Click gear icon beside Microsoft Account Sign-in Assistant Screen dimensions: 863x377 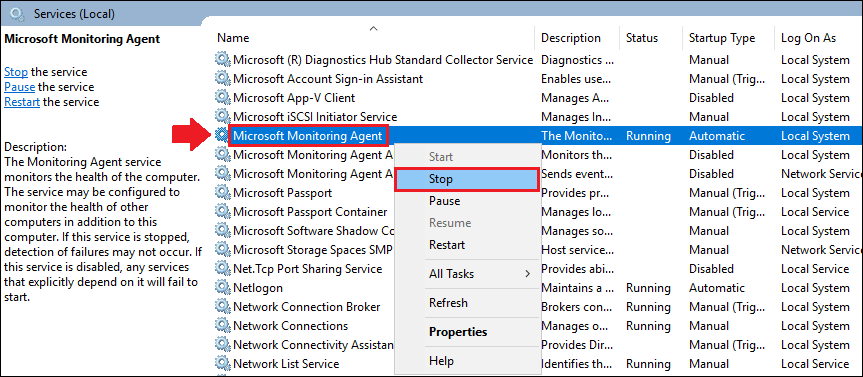click(222, 79)
